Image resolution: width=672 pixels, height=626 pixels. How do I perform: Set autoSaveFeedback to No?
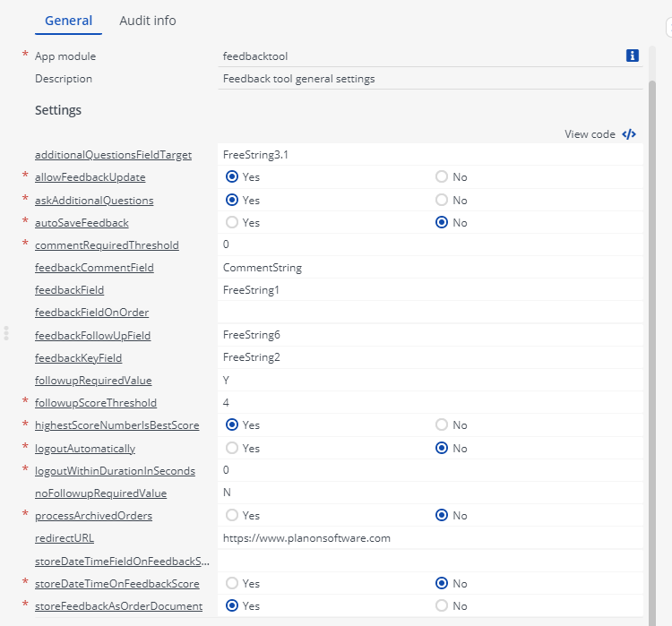(x=442, y=222)
